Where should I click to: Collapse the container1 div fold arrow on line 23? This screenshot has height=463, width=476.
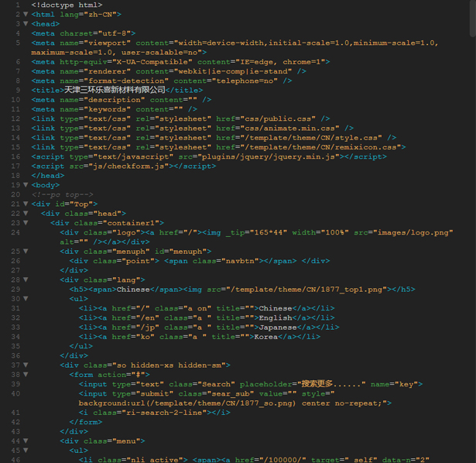(26, 223)
